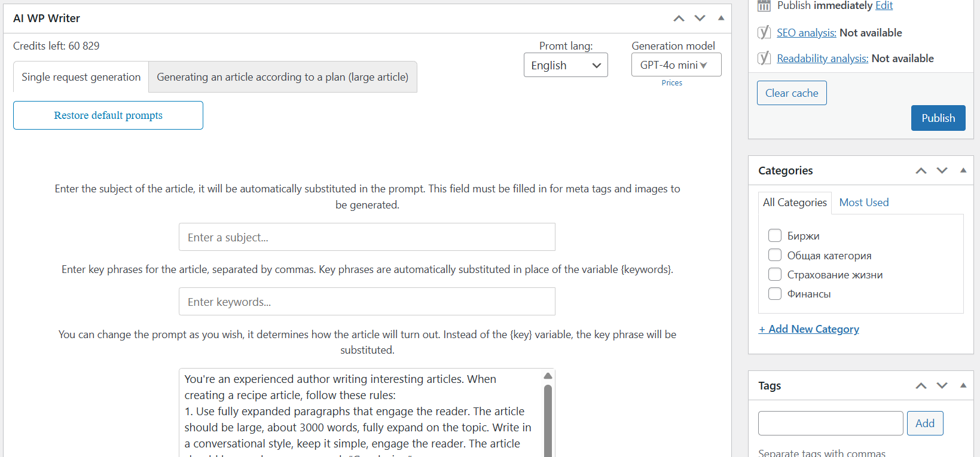Open the Add New Category link

pyautogui.click(x=808, y=329)
